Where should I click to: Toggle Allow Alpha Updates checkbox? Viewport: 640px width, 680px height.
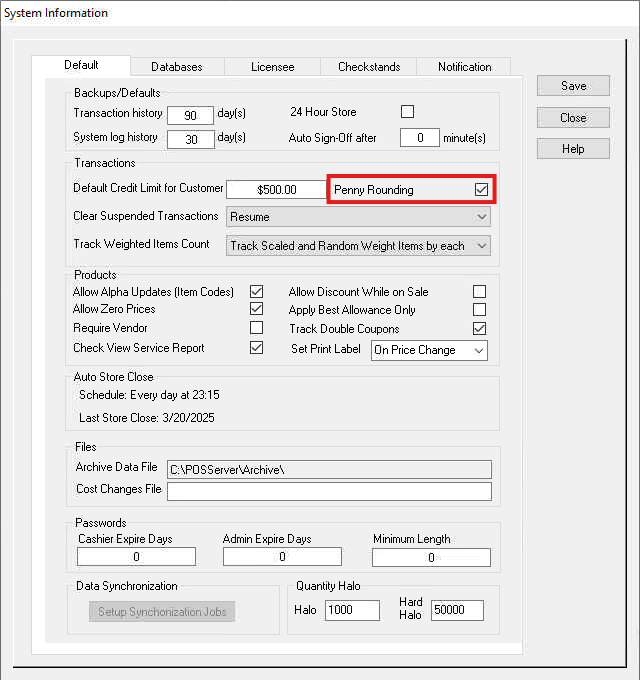257,292
